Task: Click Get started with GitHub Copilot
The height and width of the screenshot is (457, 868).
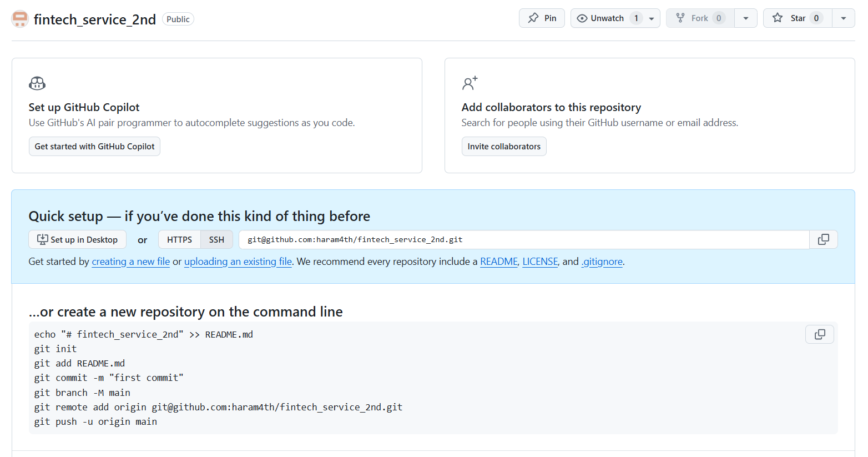Action: (x=94, y=147)
